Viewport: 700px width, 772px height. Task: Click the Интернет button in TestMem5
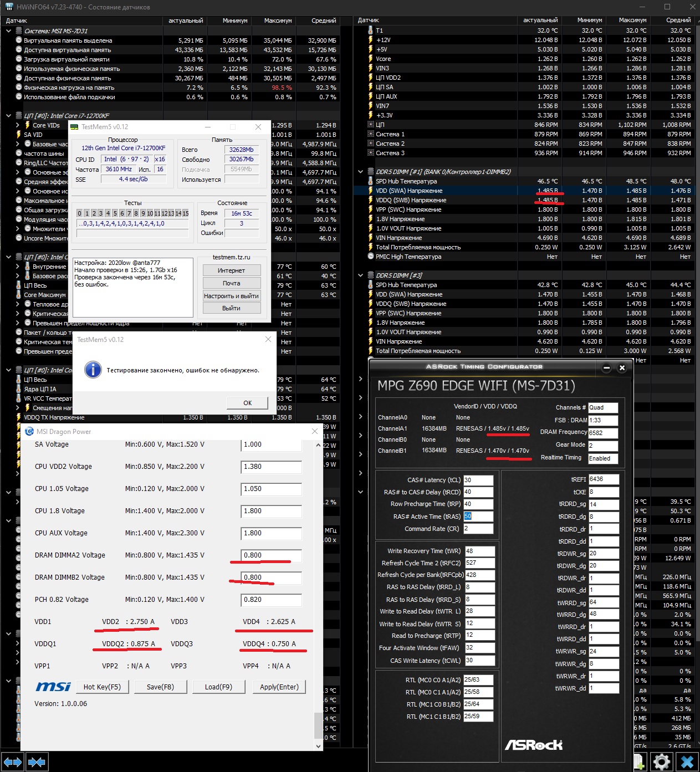(x=232, y=270)
